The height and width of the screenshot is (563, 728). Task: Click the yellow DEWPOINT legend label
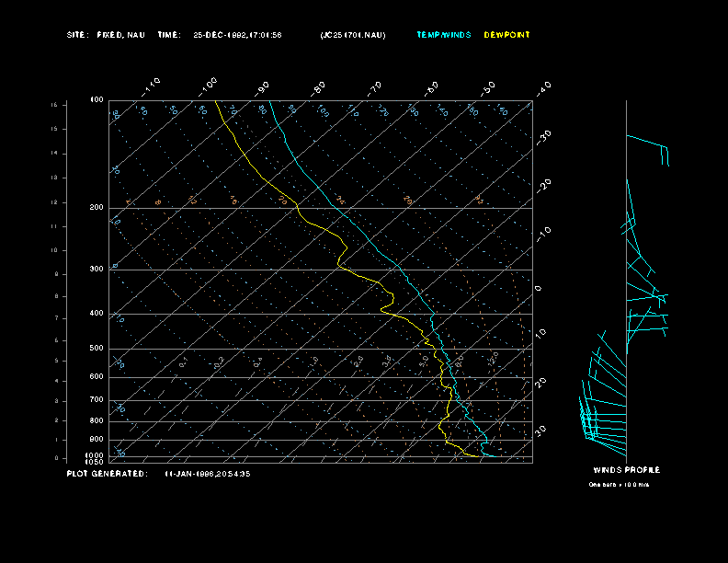coord(506,35)
